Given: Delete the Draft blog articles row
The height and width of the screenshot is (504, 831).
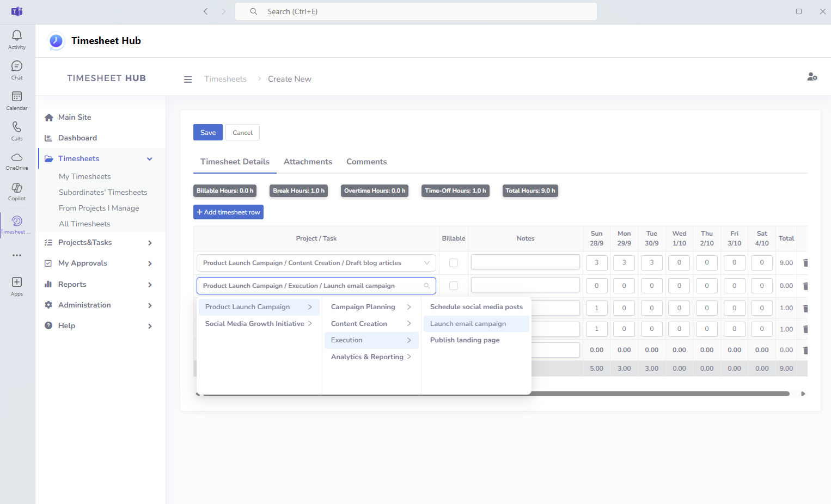Looking at the screenshot, I should point(805,263).
